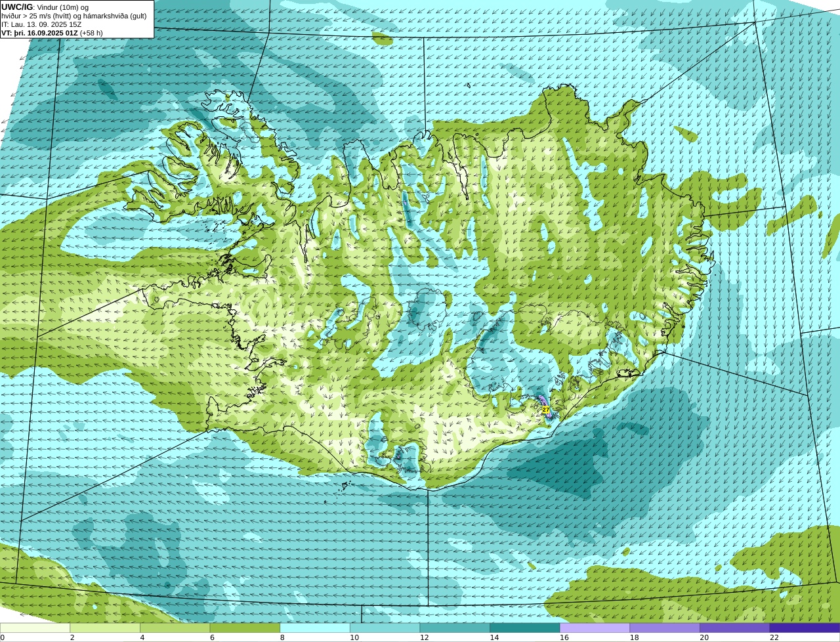Click the "16" label on the color scale
Screen dimensions: 840x642
tap(564, 637)
